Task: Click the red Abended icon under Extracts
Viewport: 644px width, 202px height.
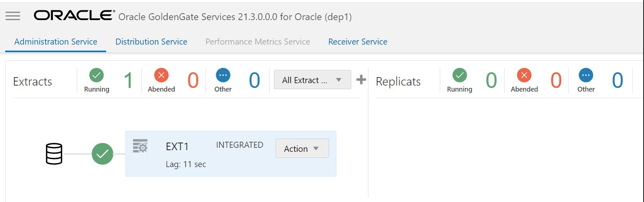Action: pos(161,75)
